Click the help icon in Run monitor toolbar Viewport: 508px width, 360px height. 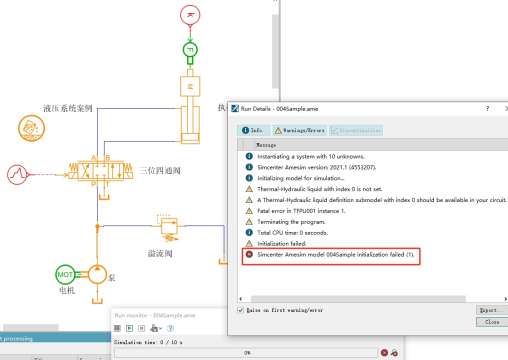(170, 328)
